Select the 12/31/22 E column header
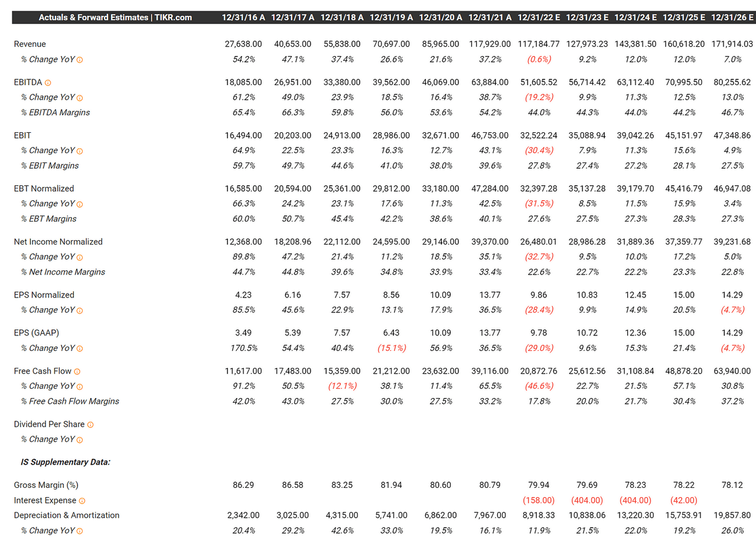This screenshot has height=548, width=756. (539, 17)
